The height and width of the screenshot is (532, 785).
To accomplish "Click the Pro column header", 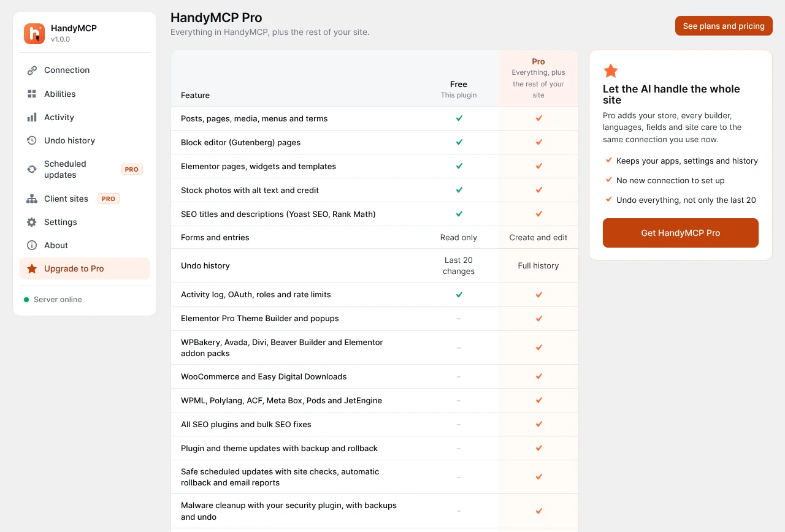I will coord(538,78).
